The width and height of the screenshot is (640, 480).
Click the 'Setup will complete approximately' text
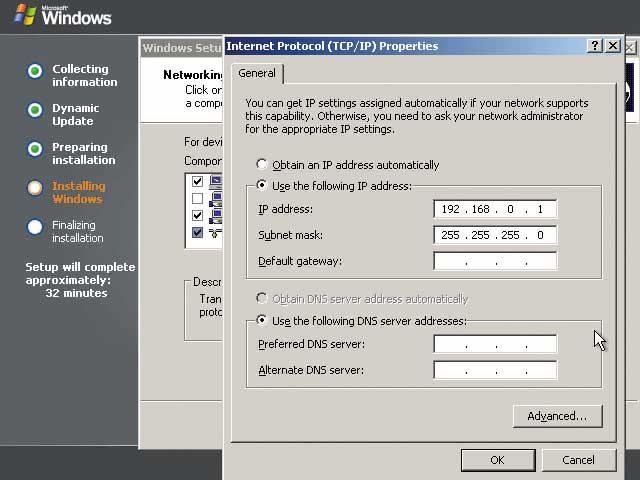pyautogui.click(x=80, y=273)
